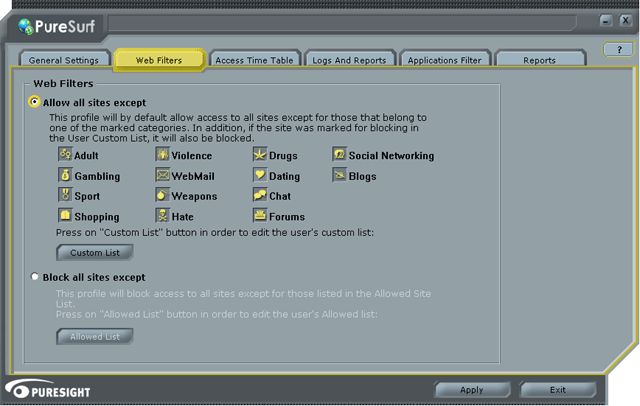The height and width of the screenshot is (406, 640).
Task: Click the Web Filters group heading
Action: pyautogui.click(x=63, y=83)
